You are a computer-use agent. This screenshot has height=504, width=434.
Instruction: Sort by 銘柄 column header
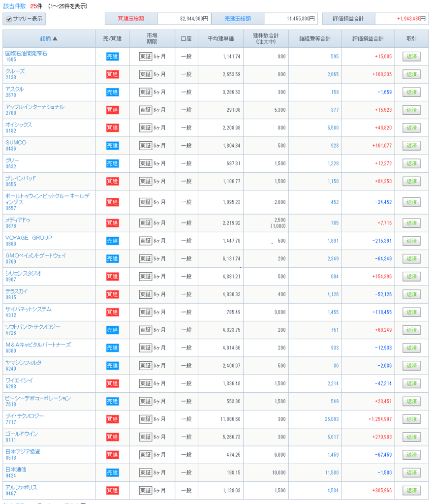(49, 38)
